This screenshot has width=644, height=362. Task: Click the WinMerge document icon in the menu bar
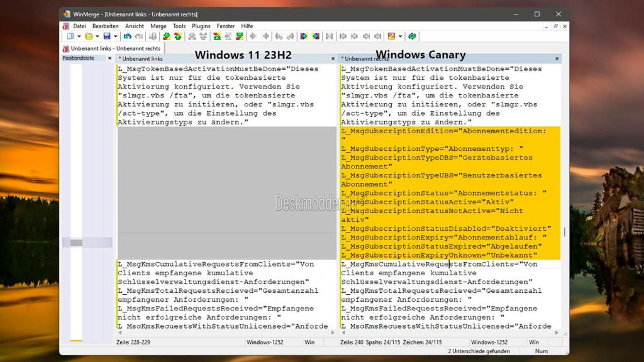[x=65, y=26]
